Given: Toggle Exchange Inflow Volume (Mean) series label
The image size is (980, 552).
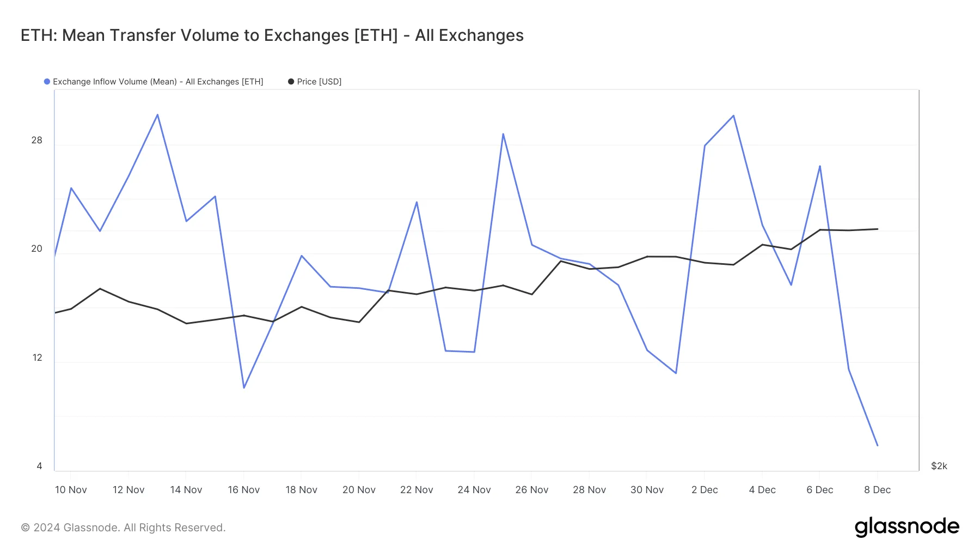Looking at the screenshot, I should click(x=158, y=82).
